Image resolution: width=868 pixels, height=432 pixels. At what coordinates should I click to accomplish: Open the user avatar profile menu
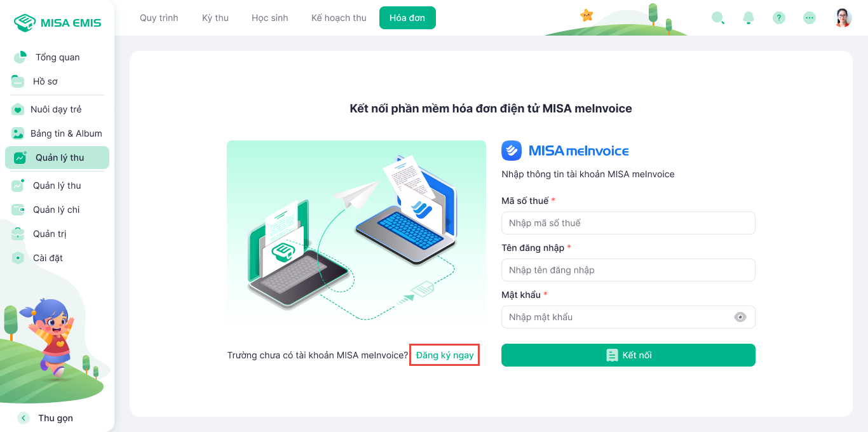pyautogui.click(x=843, y=18)
